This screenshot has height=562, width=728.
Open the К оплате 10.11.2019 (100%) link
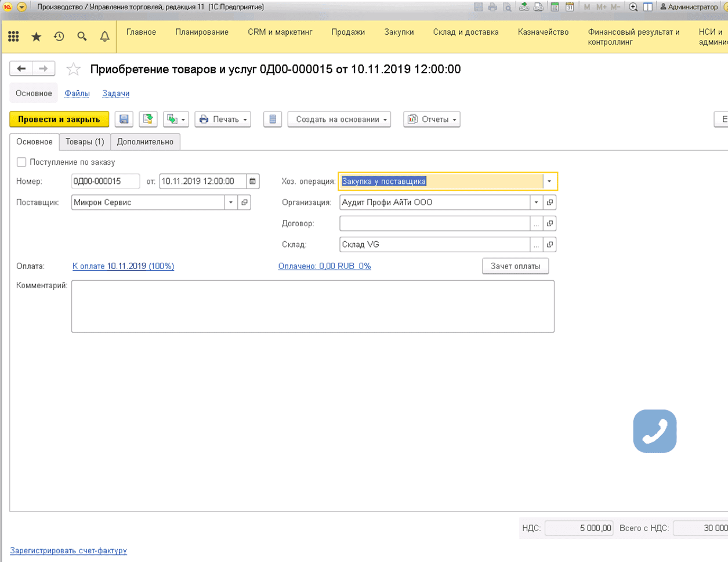[124, 266]
